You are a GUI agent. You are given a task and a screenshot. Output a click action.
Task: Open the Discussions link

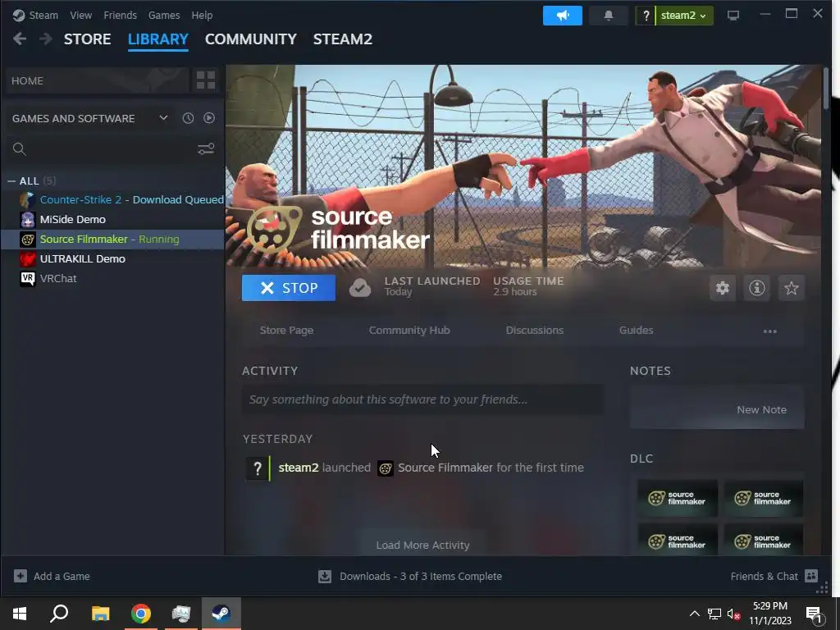535,330
